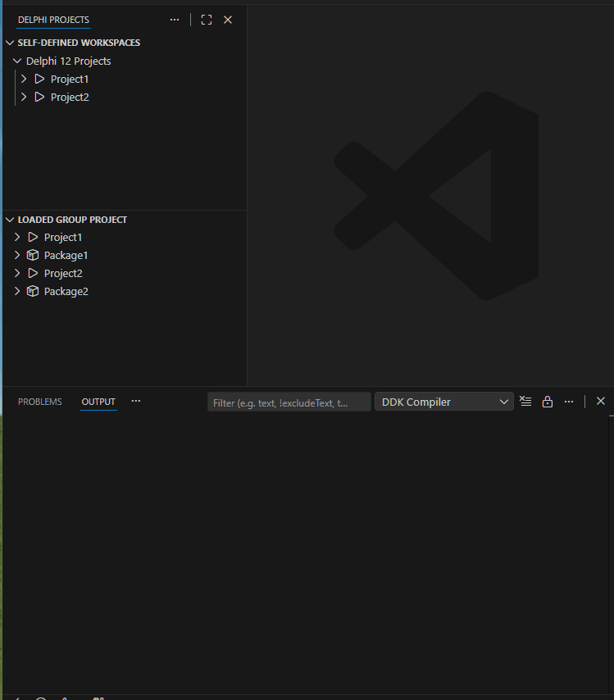Switch to the Output tab
Viewport: 614px width, 700px height.
(98, 402)
